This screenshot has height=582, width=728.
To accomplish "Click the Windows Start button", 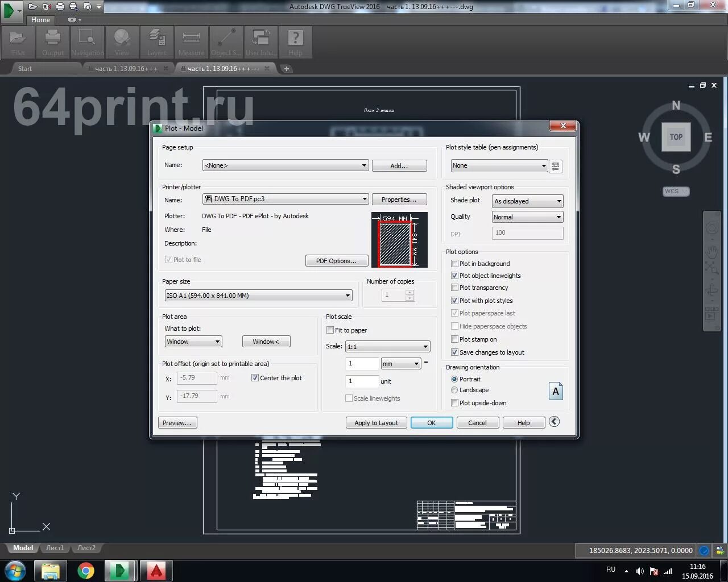I will click(x=15, y=571).
